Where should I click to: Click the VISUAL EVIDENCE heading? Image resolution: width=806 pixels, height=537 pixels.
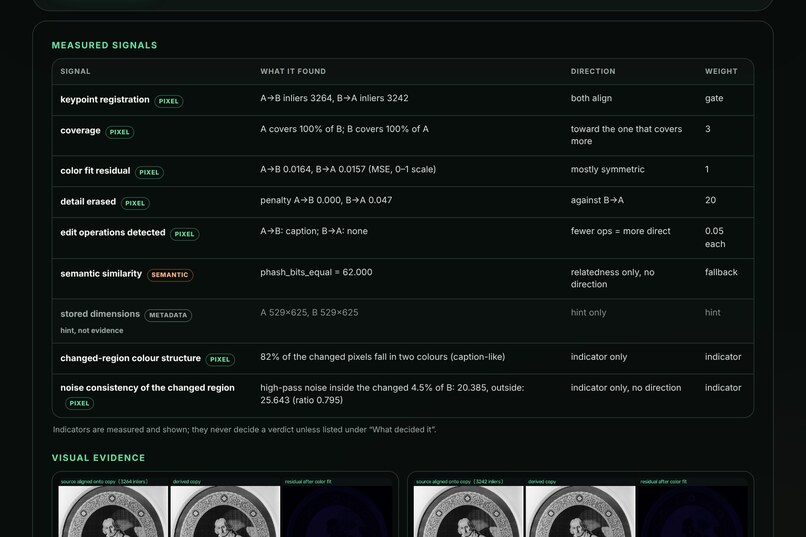(x=98, y=458)
